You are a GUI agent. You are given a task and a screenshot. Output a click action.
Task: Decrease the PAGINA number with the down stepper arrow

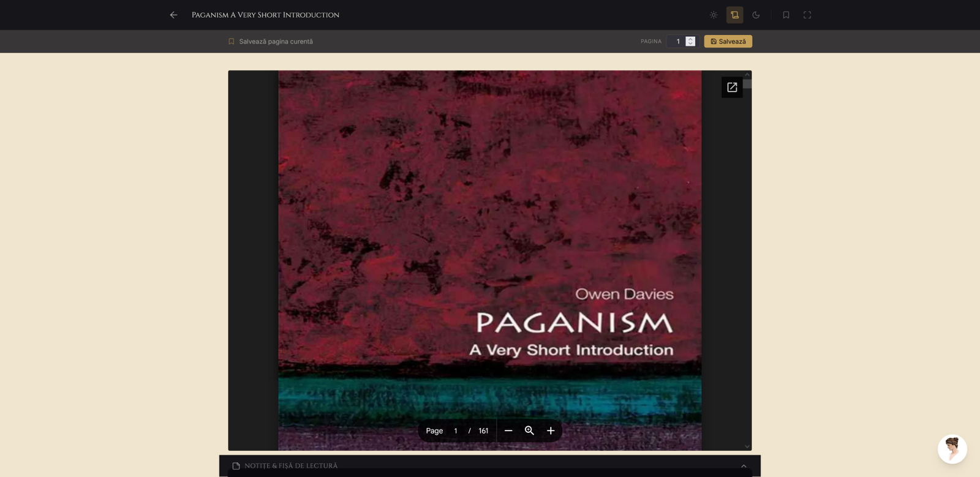pos(690,44)
